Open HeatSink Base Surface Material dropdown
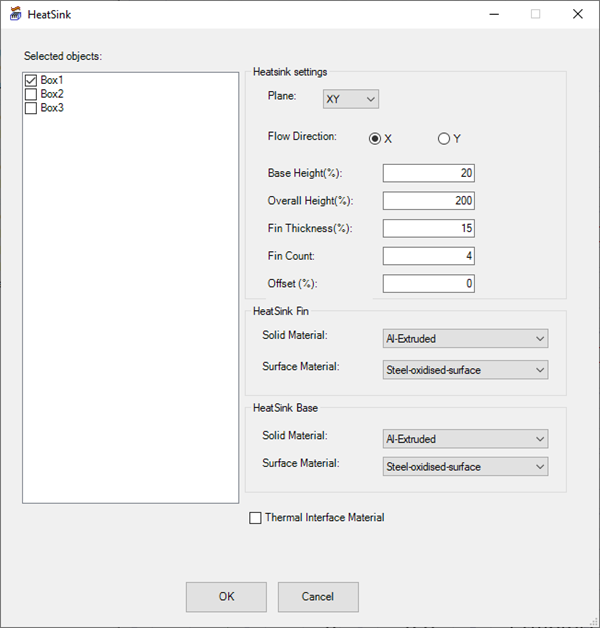This screenshot has height=628, width=600. point(465,467)
